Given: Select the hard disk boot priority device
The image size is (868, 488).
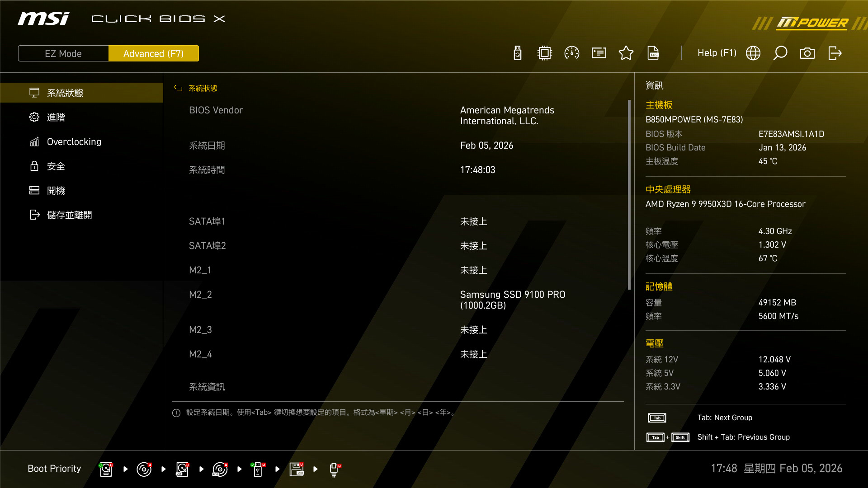Looking at the screenshot, I should click(106, 469).
